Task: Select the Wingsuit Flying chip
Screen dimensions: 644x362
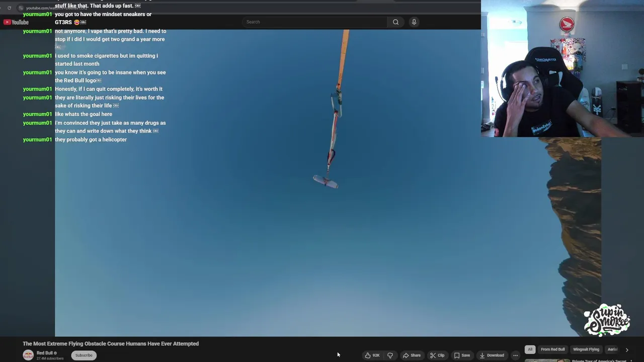Action: pos(586,349)
